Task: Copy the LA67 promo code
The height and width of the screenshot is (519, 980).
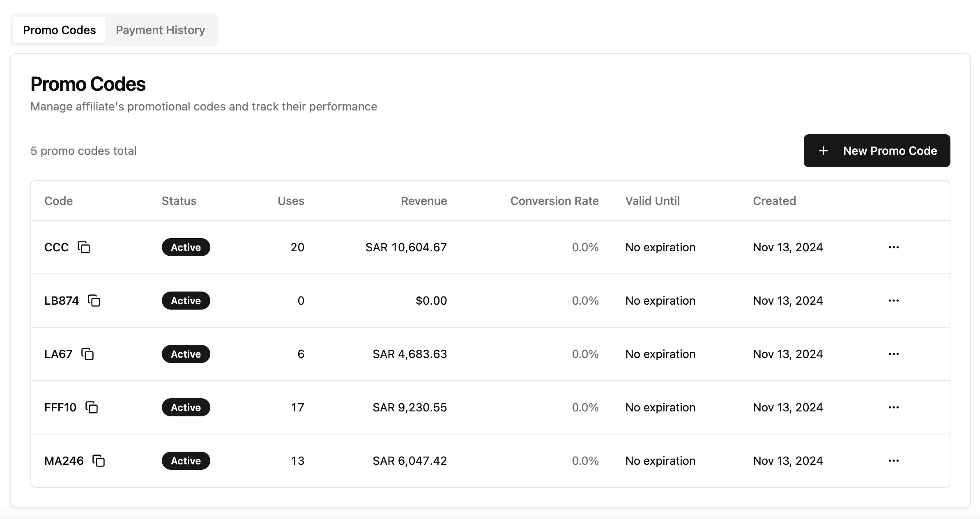Action: click(87, 354)
